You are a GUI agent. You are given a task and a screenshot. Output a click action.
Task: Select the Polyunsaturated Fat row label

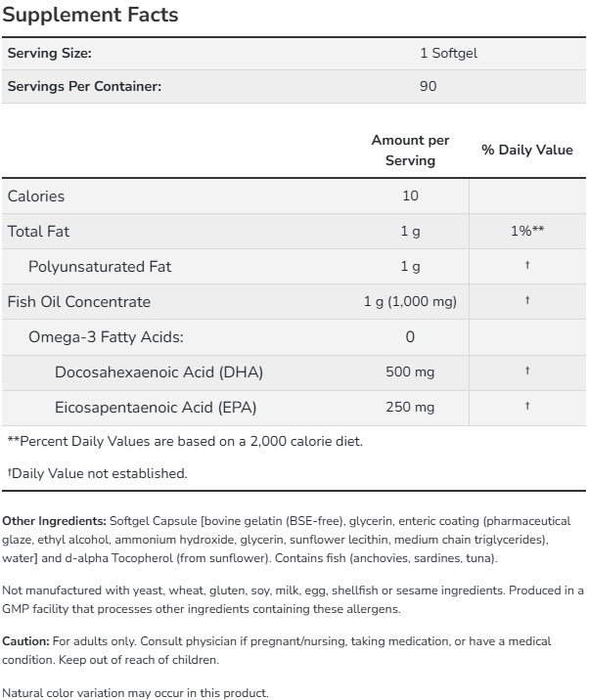click(x=100, y=267)
